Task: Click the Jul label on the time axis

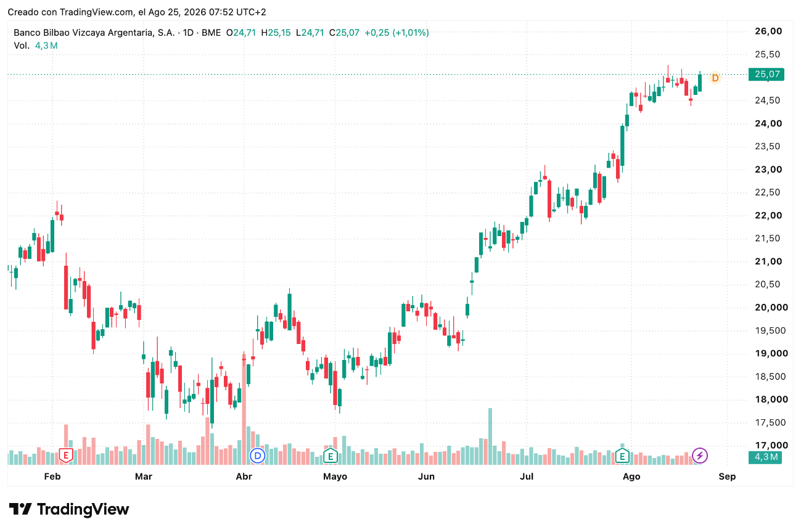Action: click(x=526, y=477)
